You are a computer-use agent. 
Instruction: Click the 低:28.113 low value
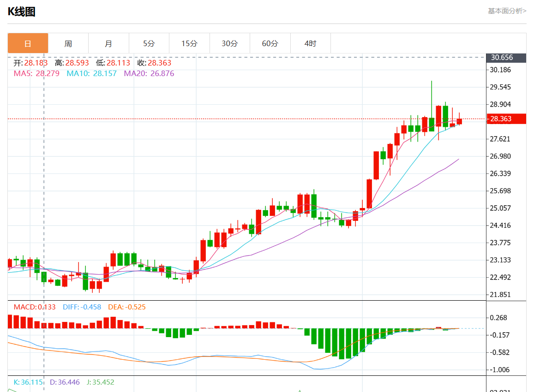point(113,63)
